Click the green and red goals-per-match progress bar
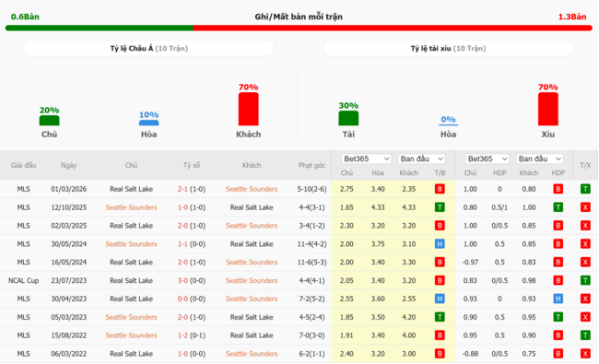Viewport: 599px width, 364px height. 299,29
